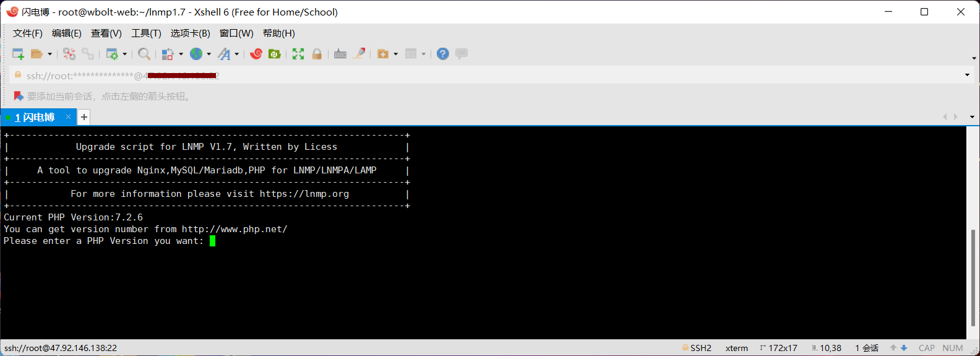980x356 pixels.
Task: Click the Xftp green launch icon
Action: tap(274, 54)
